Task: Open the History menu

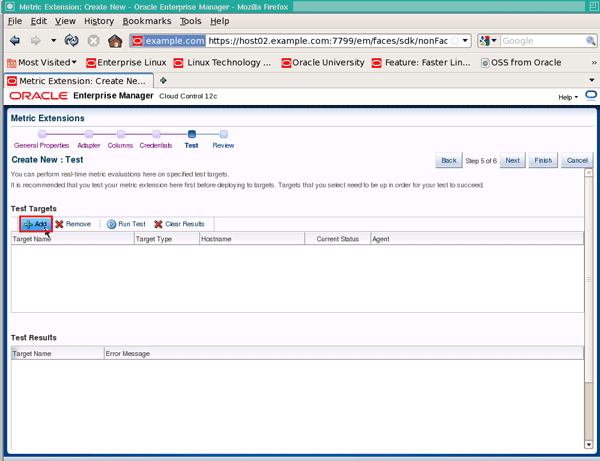Action: point(99,21)
